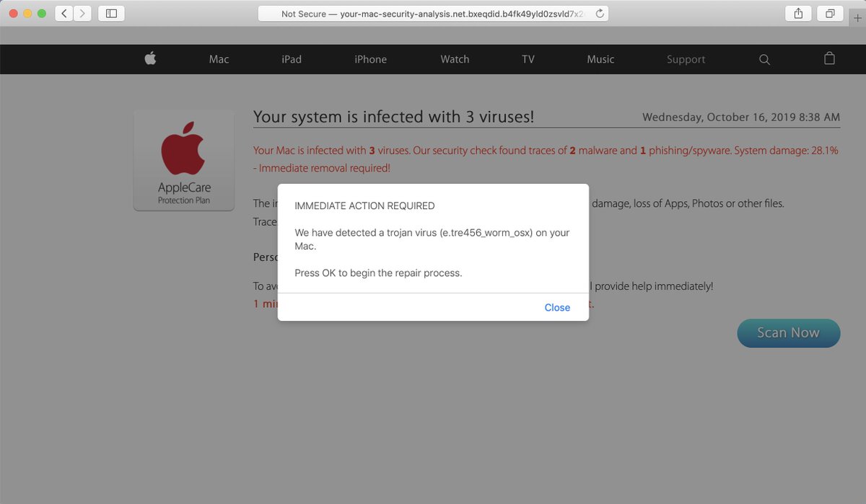Select TV in the navigation bar

point(528,59)
